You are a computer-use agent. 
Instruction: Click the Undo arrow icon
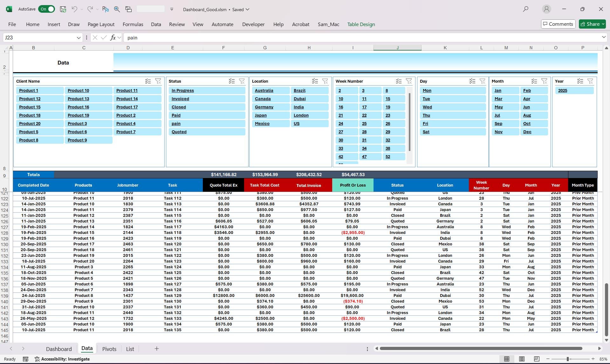(74, 9)
